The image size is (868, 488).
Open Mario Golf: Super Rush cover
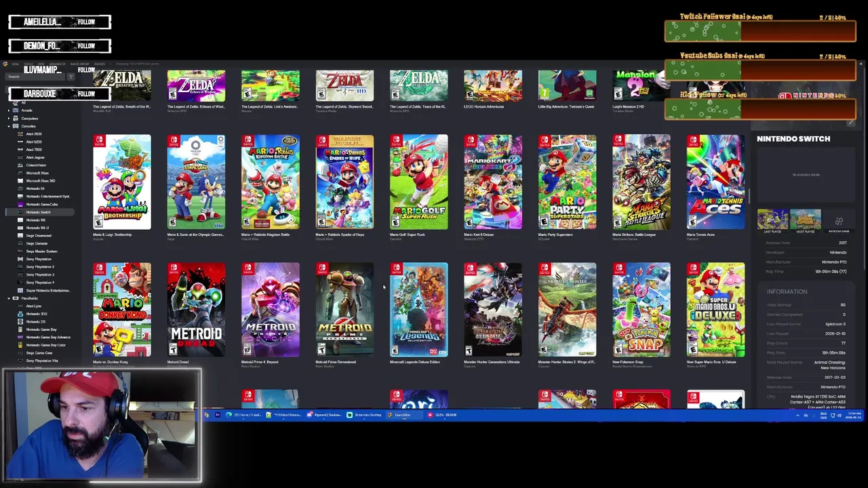tap(418, 182)
